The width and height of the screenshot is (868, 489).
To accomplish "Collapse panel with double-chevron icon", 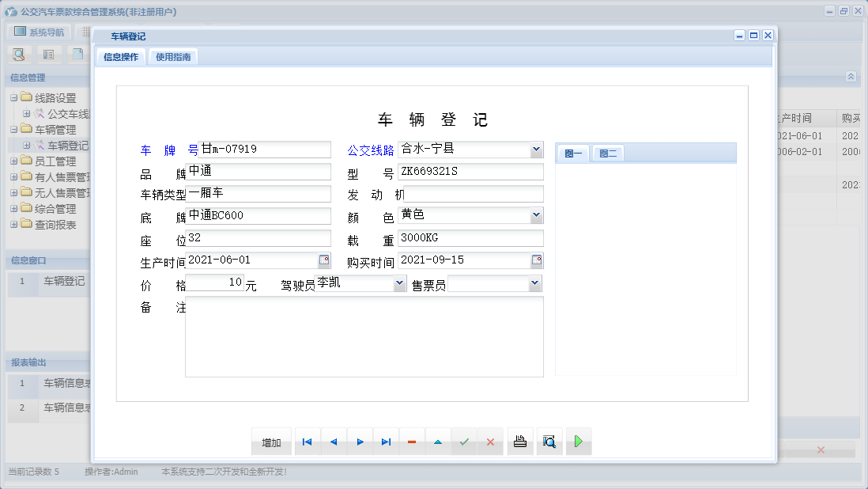I will [851, 77].
